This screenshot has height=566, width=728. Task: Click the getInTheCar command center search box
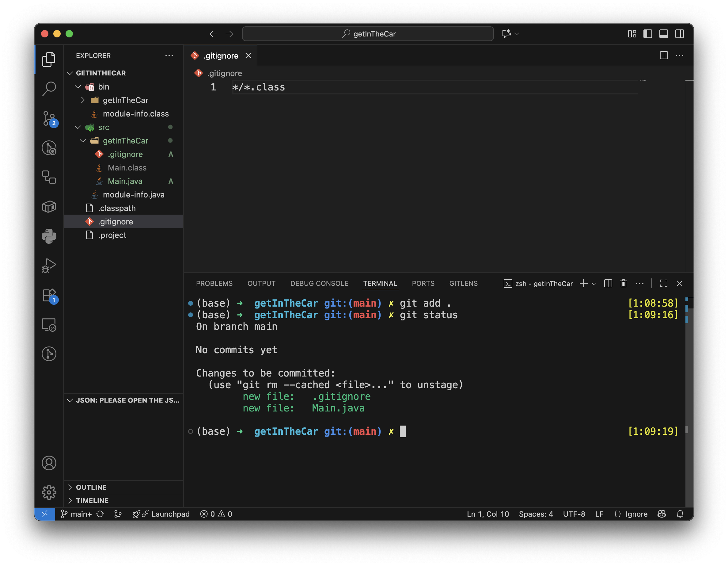pyautogui.click(x=368, y=34)
